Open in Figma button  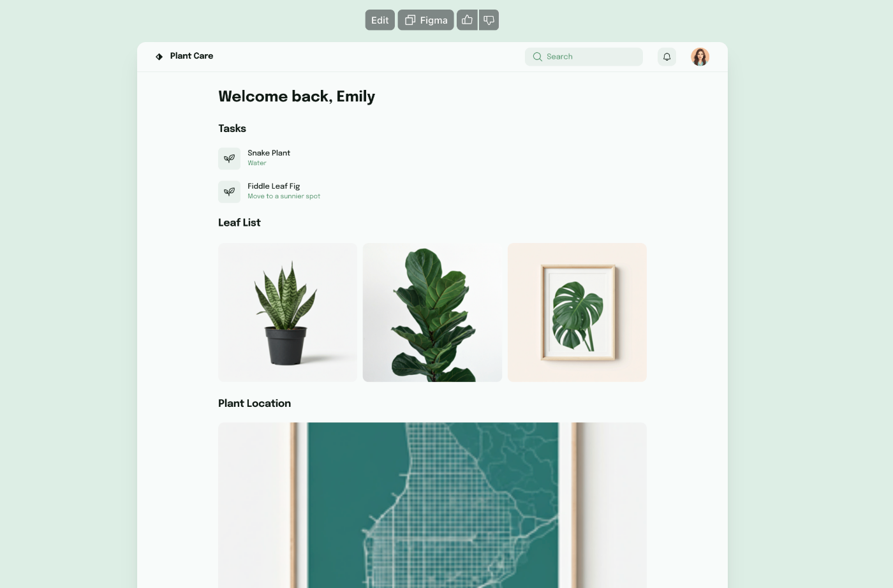pyautogui.click(x=426, y=20)
